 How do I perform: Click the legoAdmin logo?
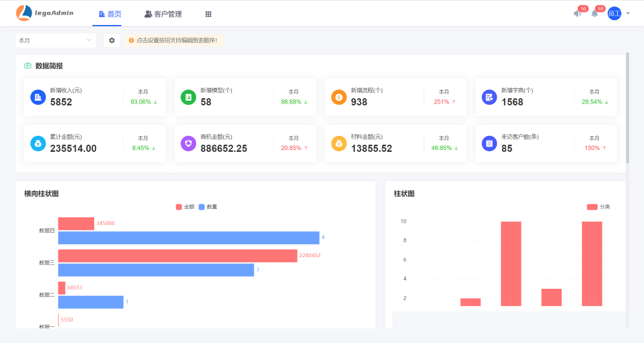tap(45, 13)
